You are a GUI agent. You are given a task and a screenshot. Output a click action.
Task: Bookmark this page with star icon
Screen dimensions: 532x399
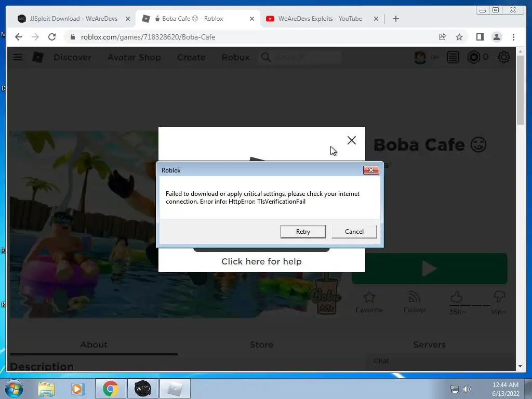(459, 37)
